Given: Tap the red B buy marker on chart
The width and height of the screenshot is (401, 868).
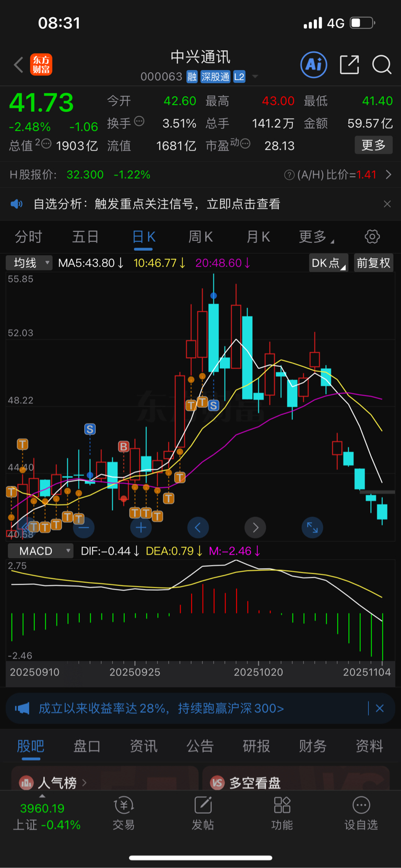Looking at the screenshot, I should (x=123, y=447).
